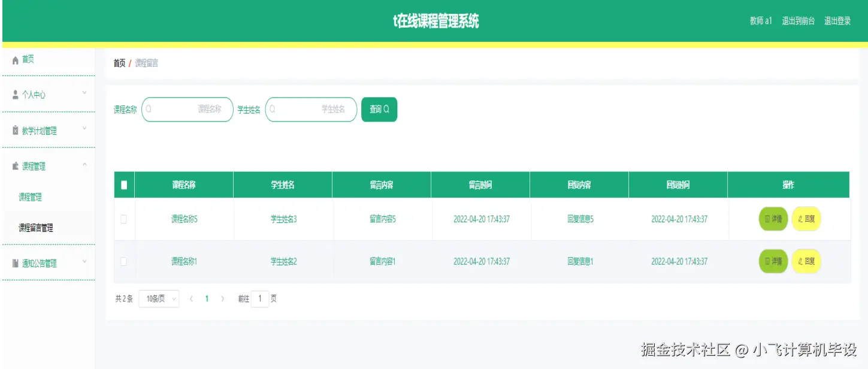Select 课程管理 submenu item
The width and height of the screenshot is (868, 369).
[48, 197]
